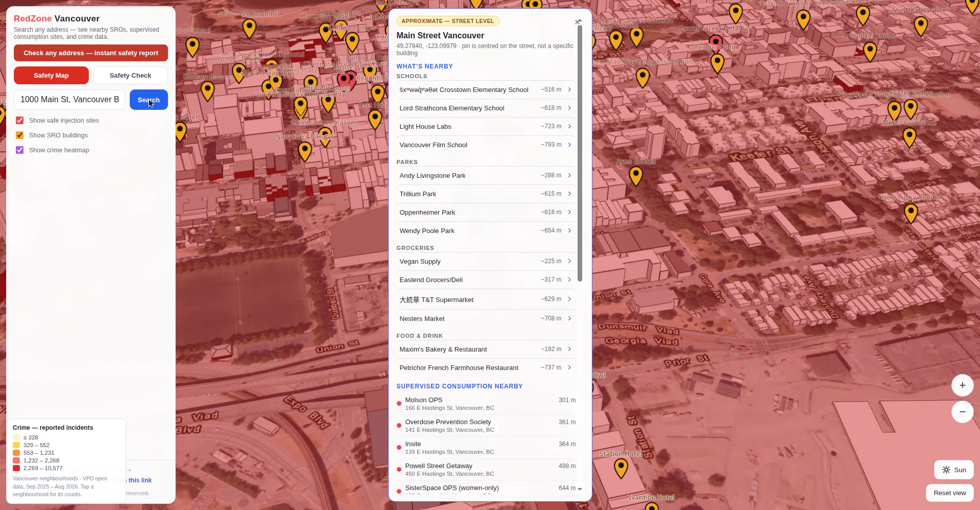Click the darkest red crime legend swatch

click(16, 468)
